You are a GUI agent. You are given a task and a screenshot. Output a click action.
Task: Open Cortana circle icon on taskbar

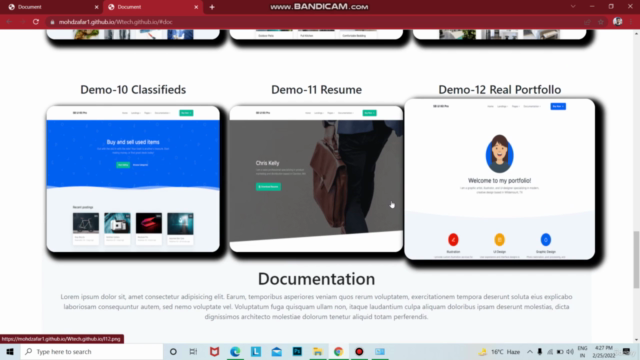173,351
